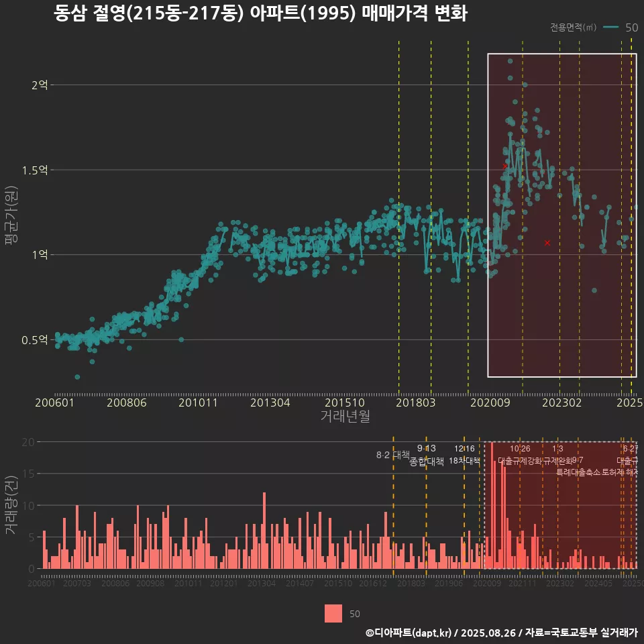Viewport: 644px width, 644px height.
Task: Click 201304 on the price chart axis
Action: point(270,402)
